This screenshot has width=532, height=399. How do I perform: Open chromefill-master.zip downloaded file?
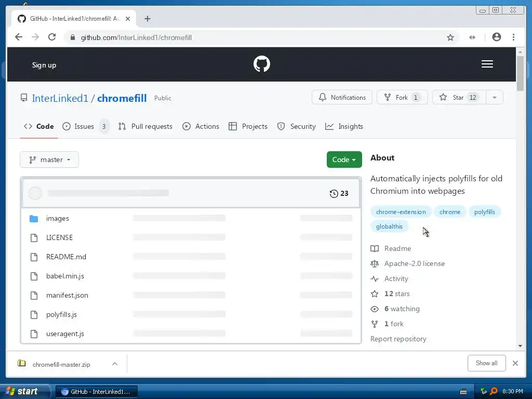coord(61,364)
